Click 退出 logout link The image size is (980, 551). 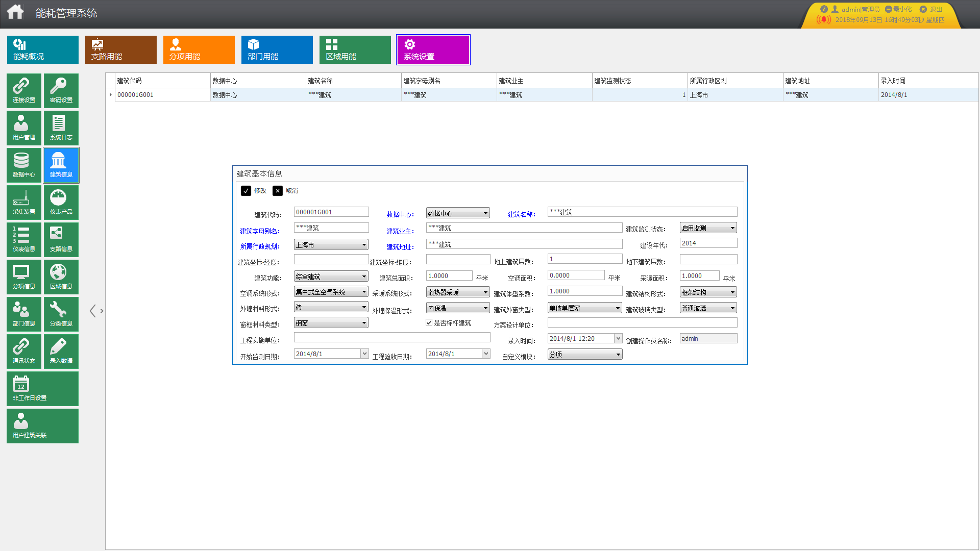click(x=935, y=9)
